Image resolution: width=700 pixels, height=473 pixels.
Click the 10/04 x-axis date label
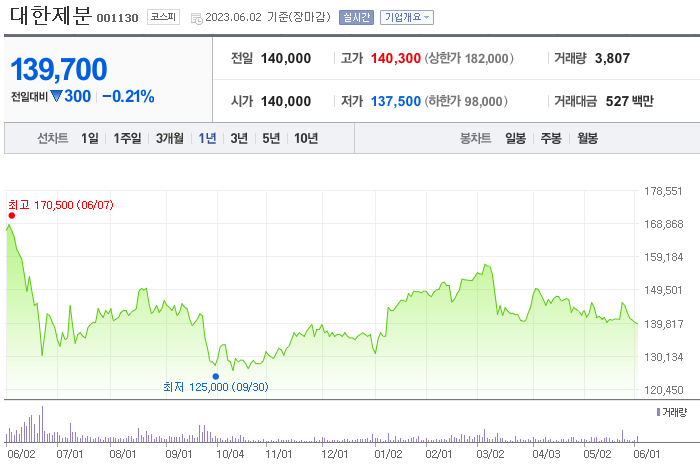tap(230, 454)
